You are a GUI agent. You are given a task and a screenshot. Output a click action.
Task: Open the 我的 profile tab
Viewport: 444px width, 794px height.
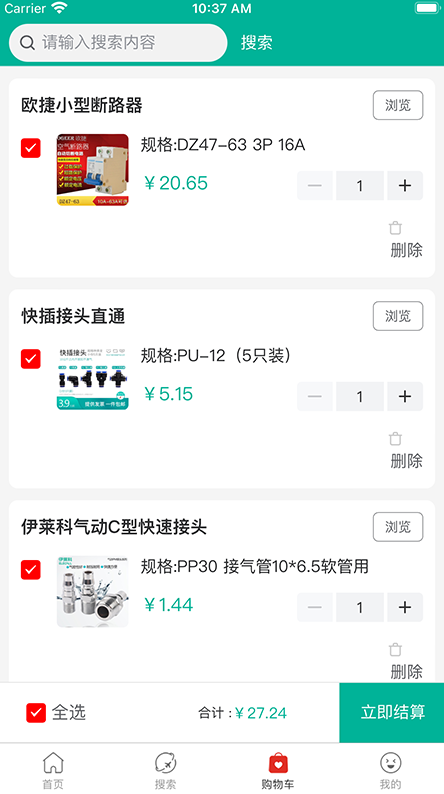(390, 770)
